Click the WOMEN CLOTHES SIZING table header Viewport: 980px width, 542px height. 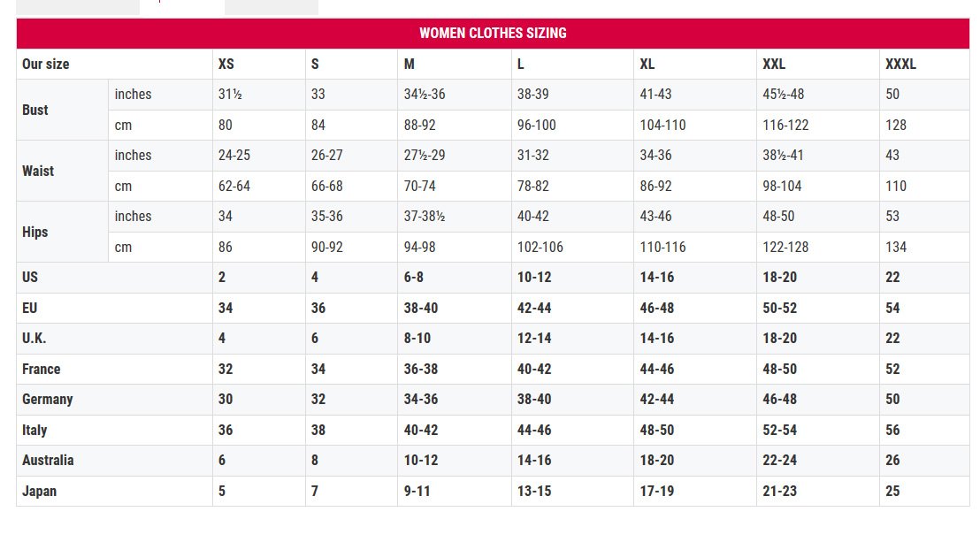click(x=493, y=34)
